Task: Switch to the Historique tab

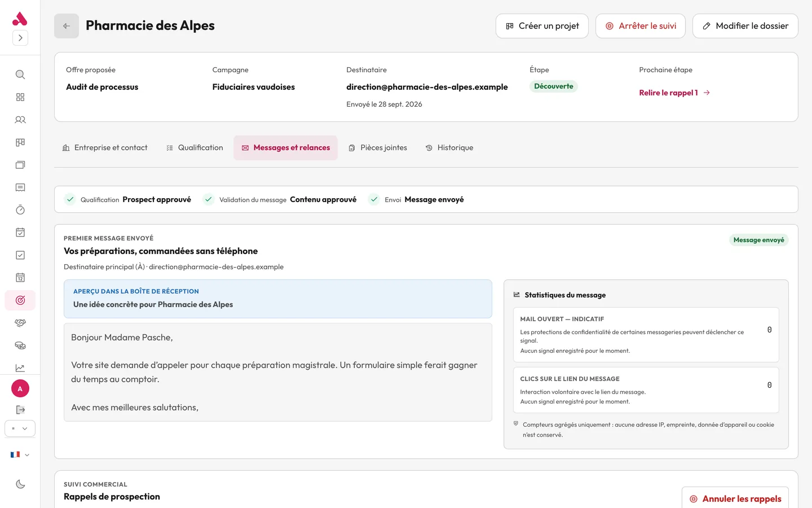Action: point(449,148)
